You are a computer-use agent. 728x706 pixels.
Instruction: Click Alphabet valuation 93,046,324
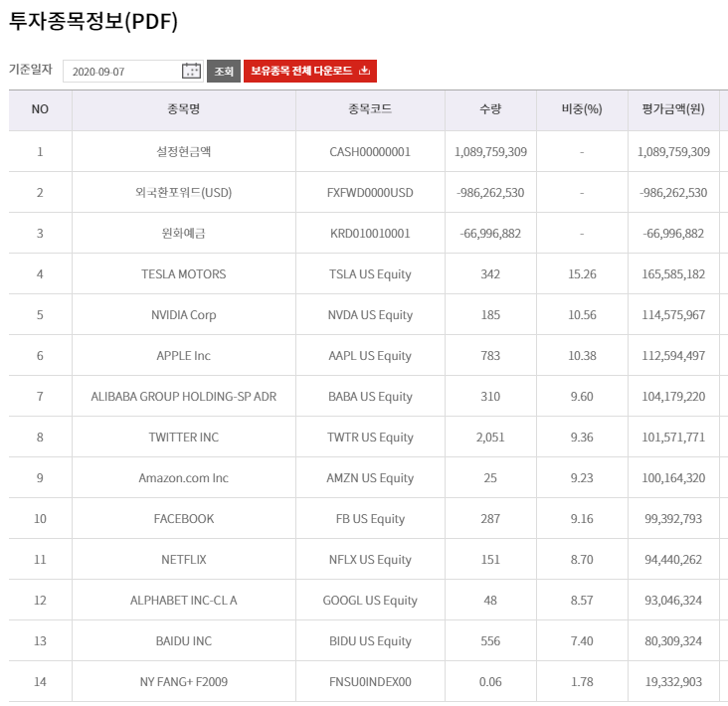[673, 601]
